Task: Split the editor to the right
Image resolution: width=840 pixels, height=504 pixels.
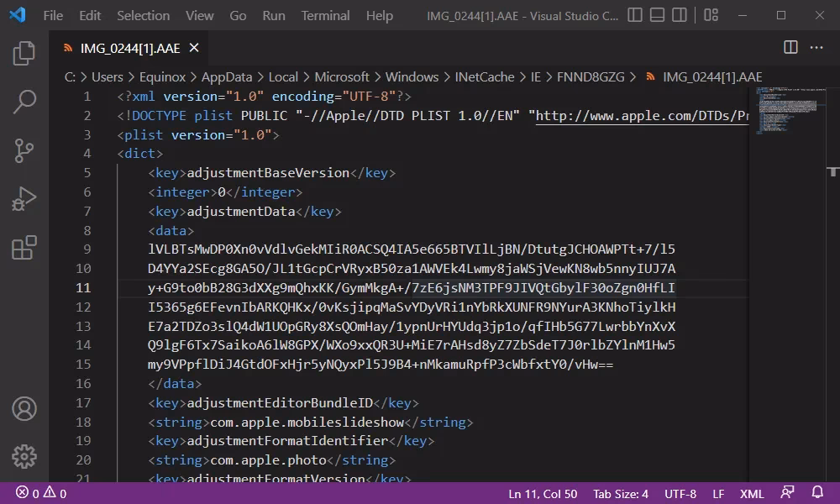Action: 790,48
